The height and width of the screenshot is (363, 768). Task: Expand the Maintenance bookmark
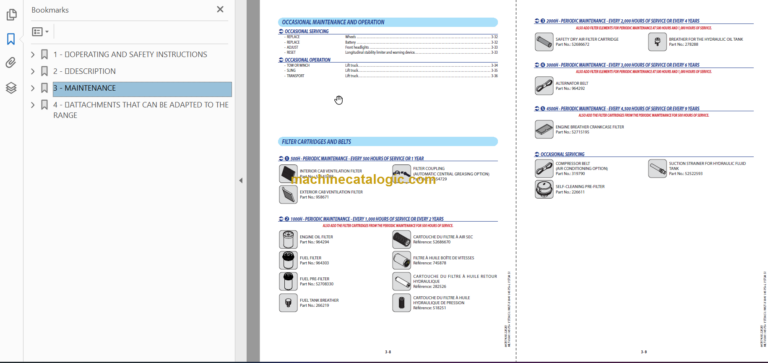[33, 88]
